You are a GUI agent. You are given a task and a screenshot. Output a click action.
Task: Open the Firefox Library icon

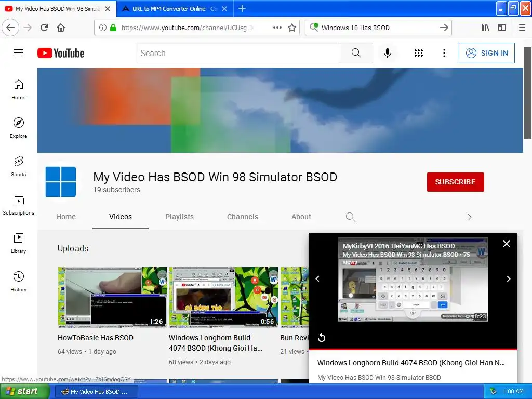(x=485, y=28)
